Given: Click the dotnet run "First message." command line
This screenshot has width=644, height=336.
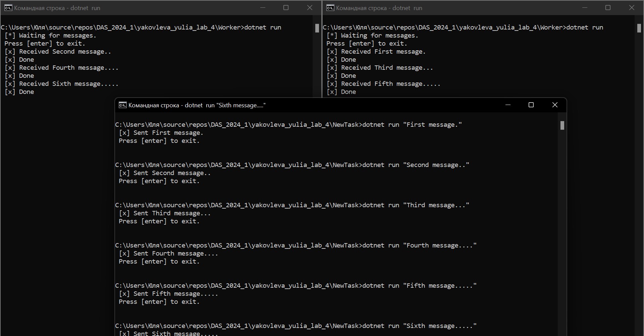Looking at the screenshot, I should click(288, 125).
